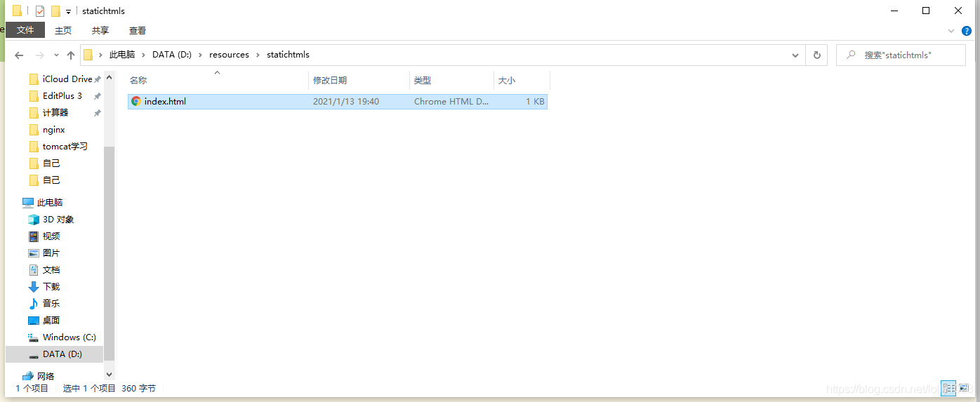Click the Back navigation arrow
The image size is (980, 402).
point(19,55)
